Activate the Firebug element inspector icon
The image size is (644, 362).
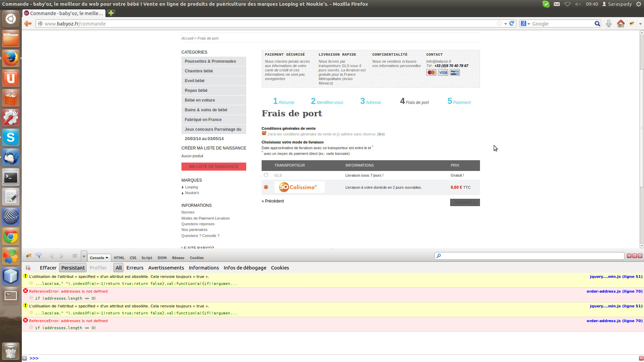[x=39, y=256]
